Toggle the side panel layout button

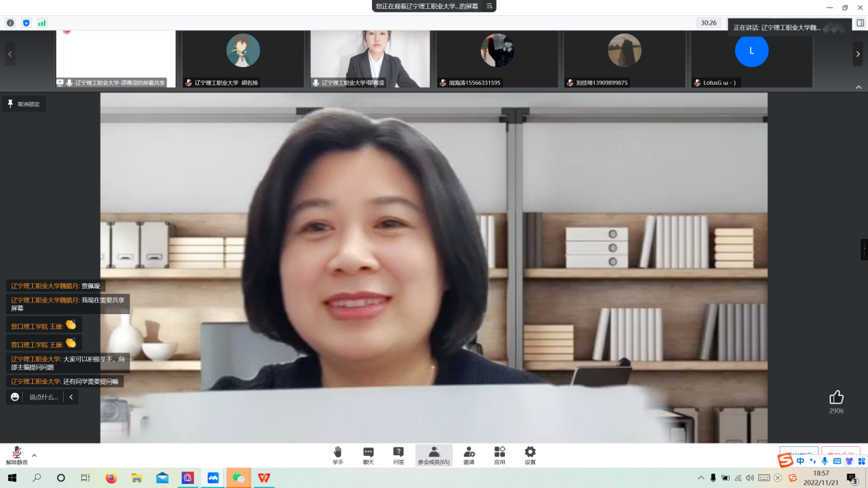click(x=860, y=23)
